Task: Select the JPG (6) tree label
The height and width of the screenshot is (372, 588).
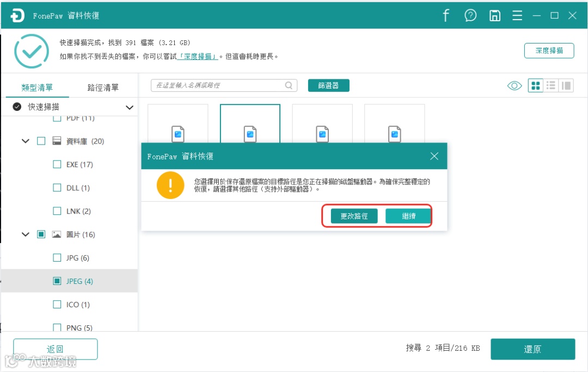Action: (78, 258)
